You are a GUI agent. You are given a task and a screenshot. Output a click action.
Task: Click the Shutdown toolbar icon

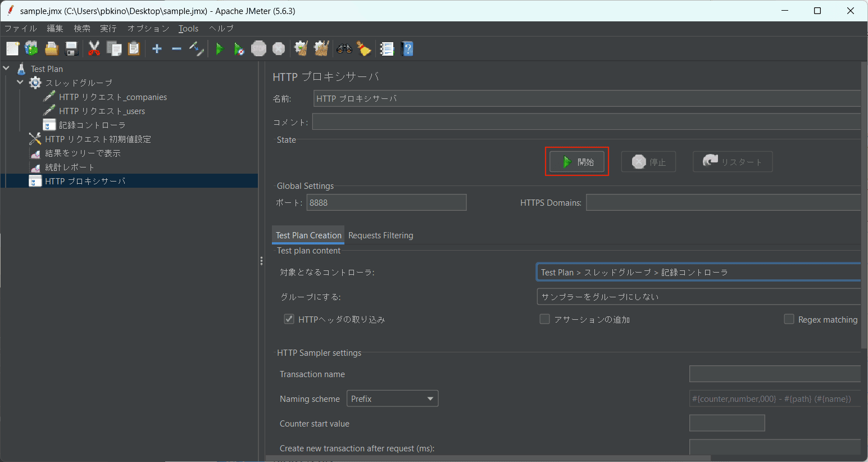click(279, 49)
